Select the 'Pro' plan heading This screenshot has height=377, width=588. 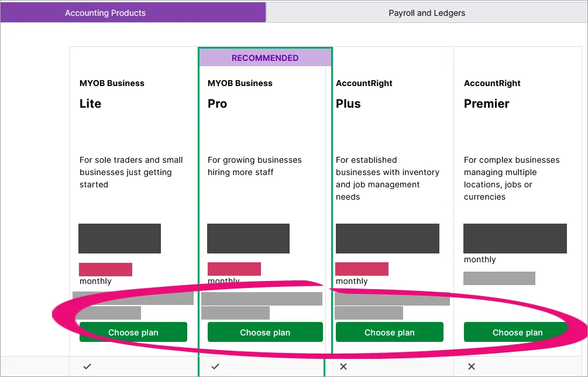click(x=218, y=104)
